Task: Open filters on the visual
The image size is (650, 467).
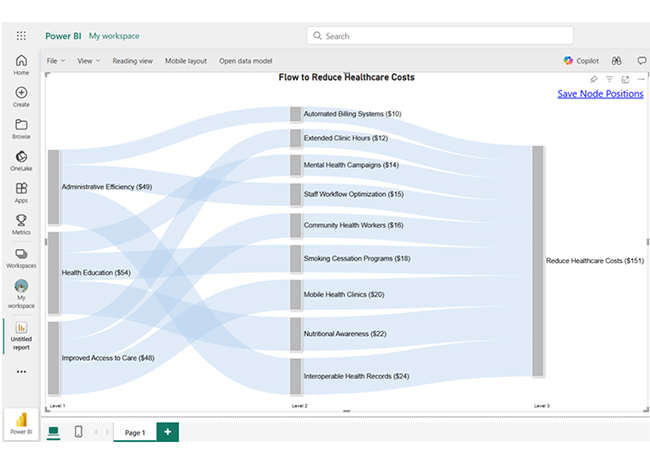Action: 609,79
